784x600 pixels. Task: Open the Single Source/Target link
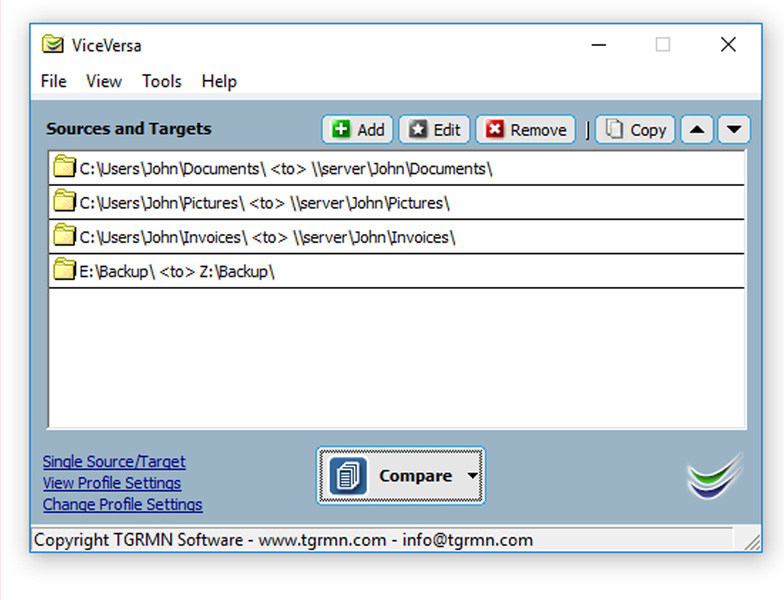[x=114, y=462]
